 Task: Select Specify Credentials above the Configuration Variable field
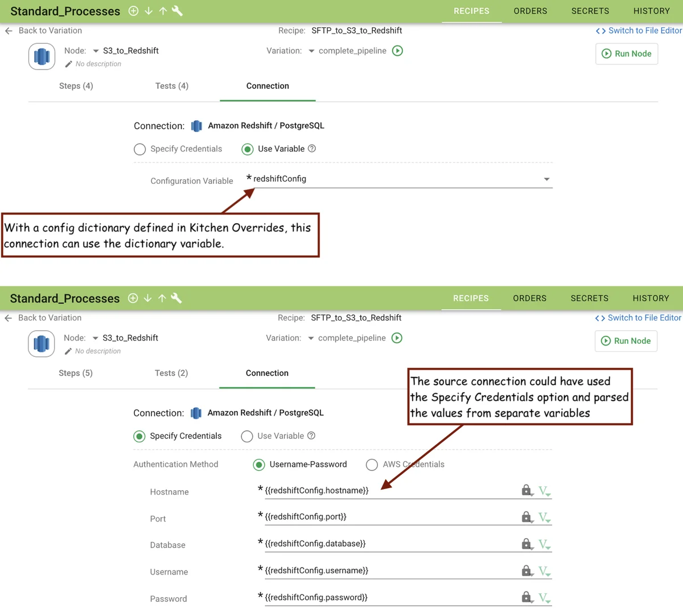[140, 149]
